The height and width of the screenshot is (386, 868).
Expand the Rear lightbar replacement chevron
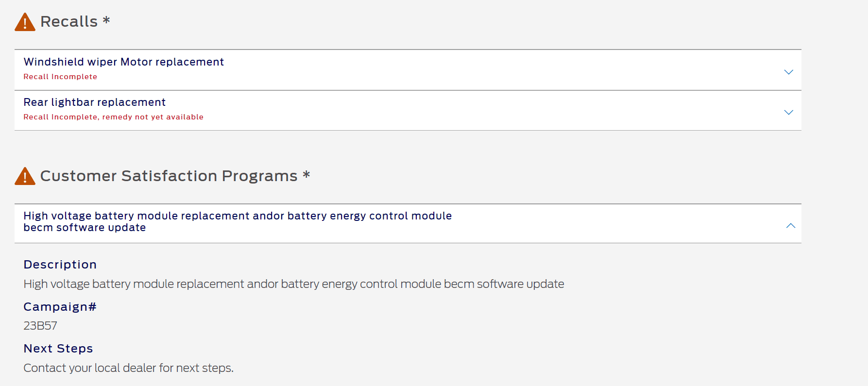(x=788, y=112)
